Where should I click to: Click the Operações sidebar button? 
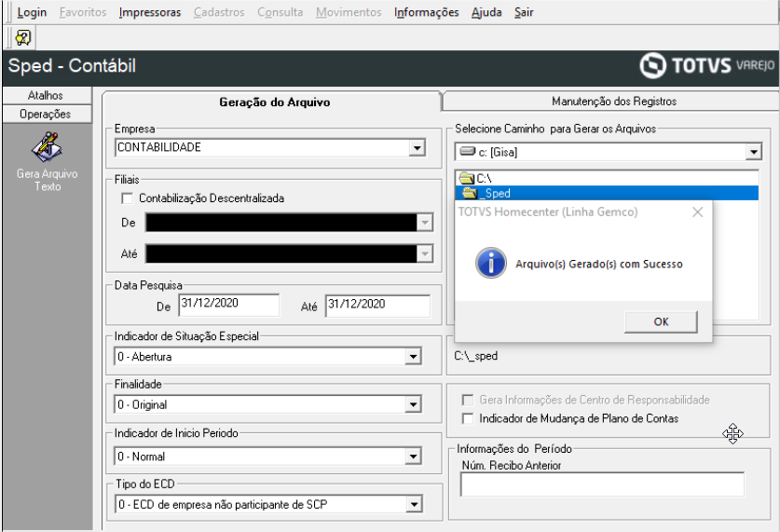[48, 114]
